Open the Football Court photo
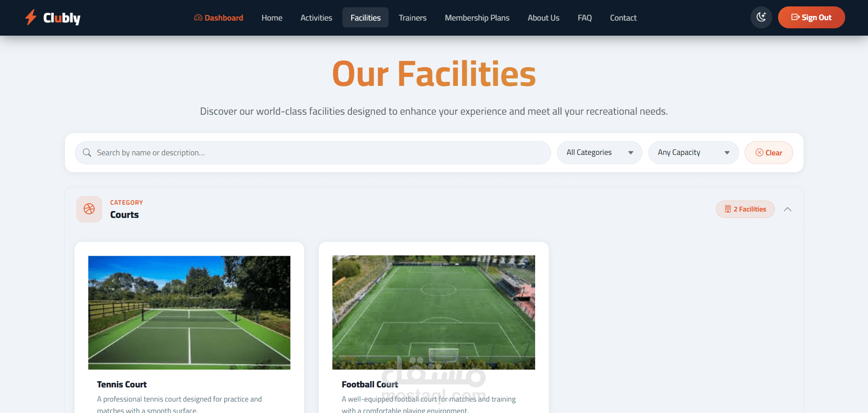This screenshot has width=868, height=413. 434,312
